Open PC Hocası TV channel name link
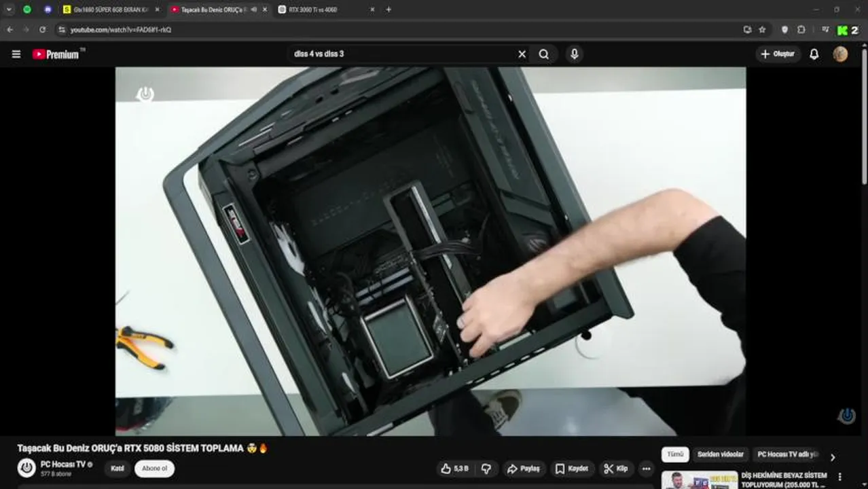The width and height of the screenshot is (868, 489). point(63,464)
